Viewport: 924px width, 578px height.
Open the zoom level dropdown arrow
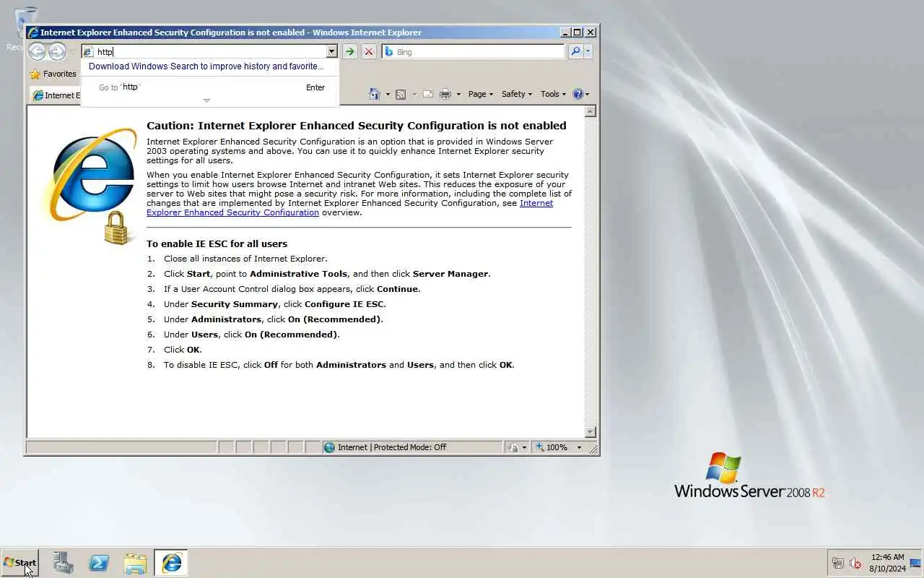click(x=579, y=447)
